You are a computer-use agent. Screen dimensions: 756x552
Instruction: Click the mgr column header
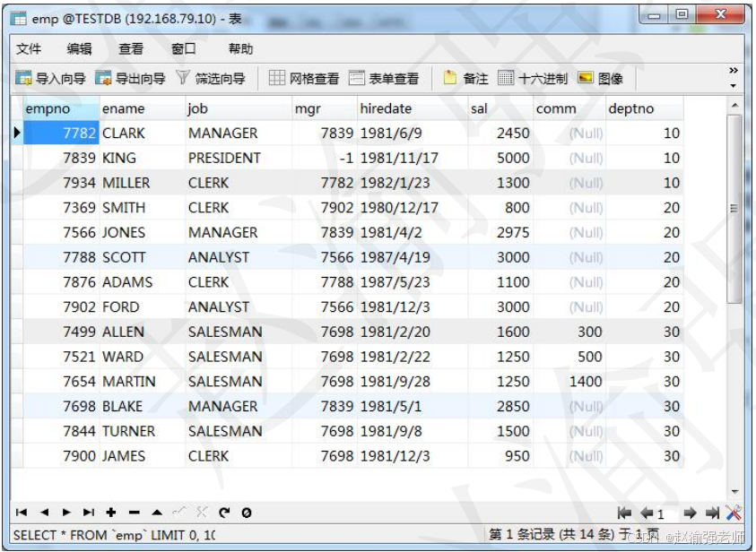coord(325,108)
